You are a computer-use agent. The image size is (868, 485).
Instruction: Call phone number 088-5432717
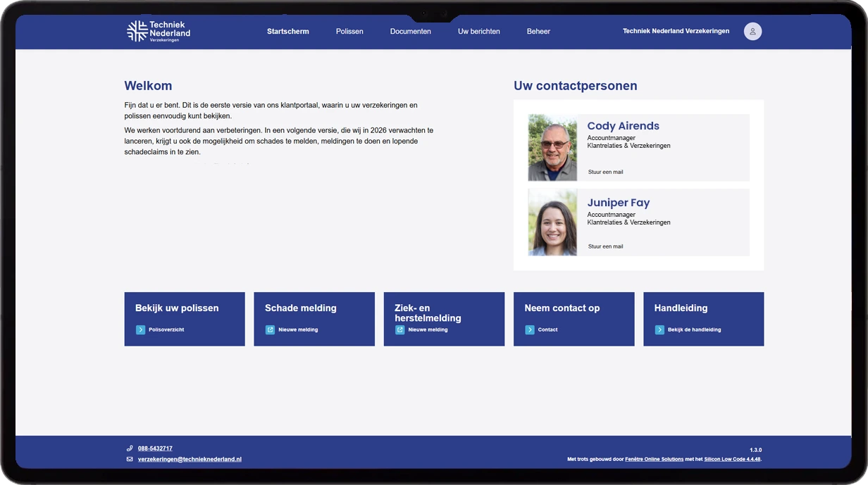(155, 448)
